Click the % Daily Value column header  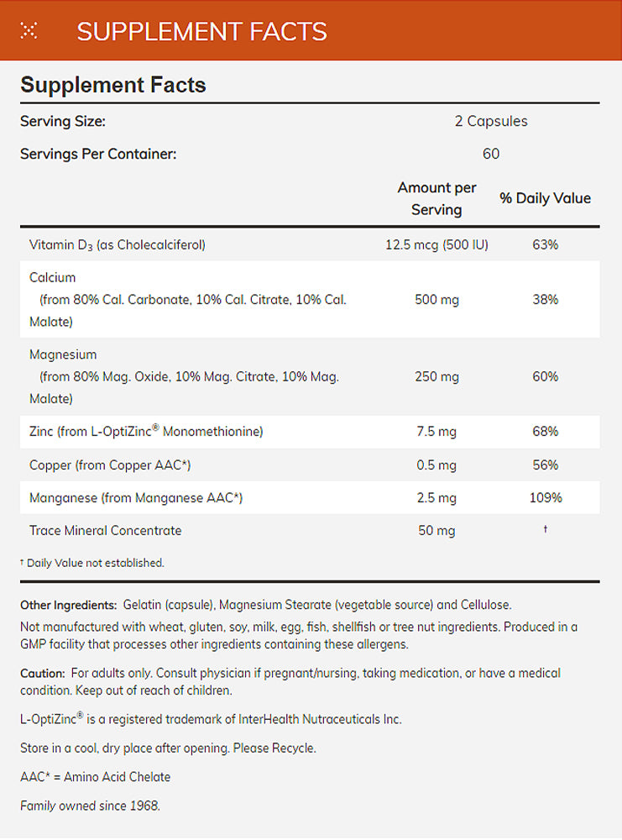[545, 198]
